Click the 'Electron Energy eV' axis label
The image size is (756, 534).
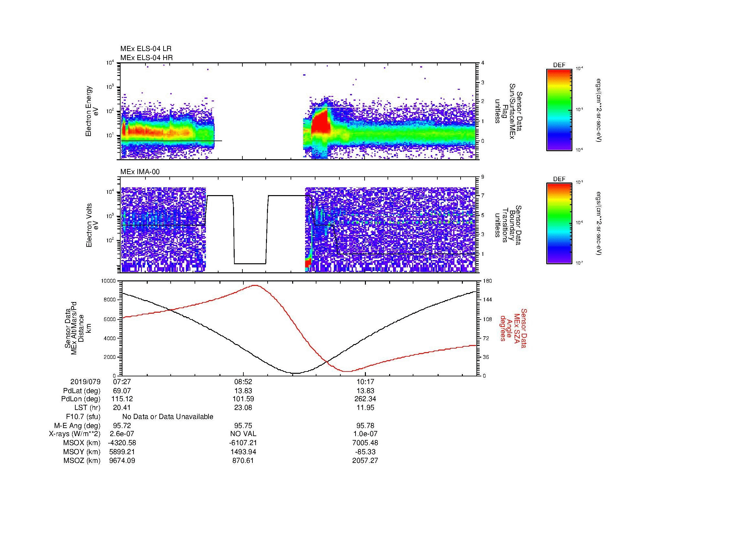coord(92,111)
